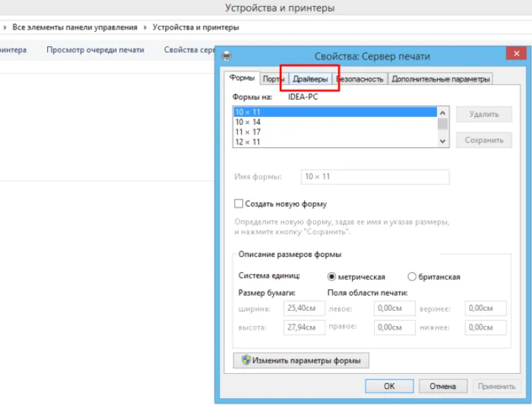532x405 pixels.
Task: Select the британская radio button
Action: point(411,277)
